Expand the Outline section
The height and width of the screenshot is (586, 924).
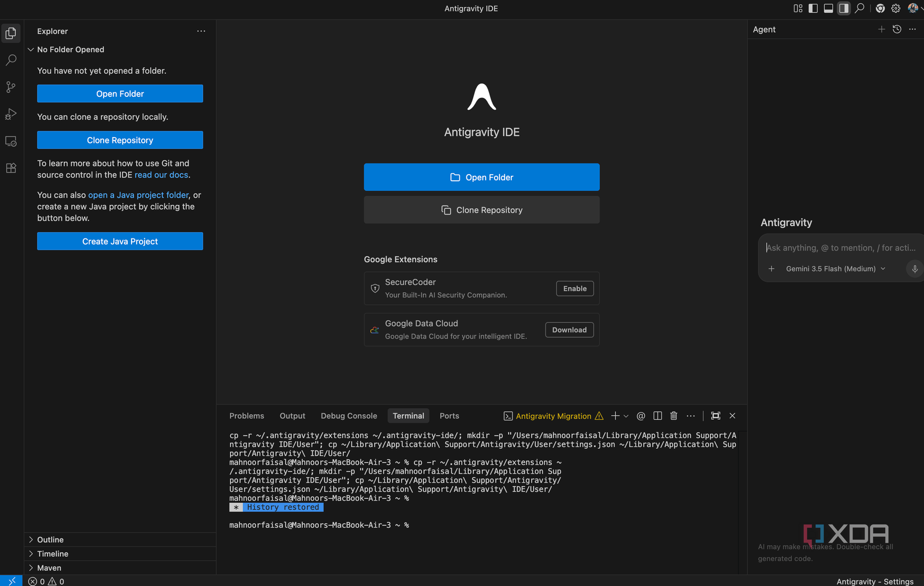[x=120, y=540]
